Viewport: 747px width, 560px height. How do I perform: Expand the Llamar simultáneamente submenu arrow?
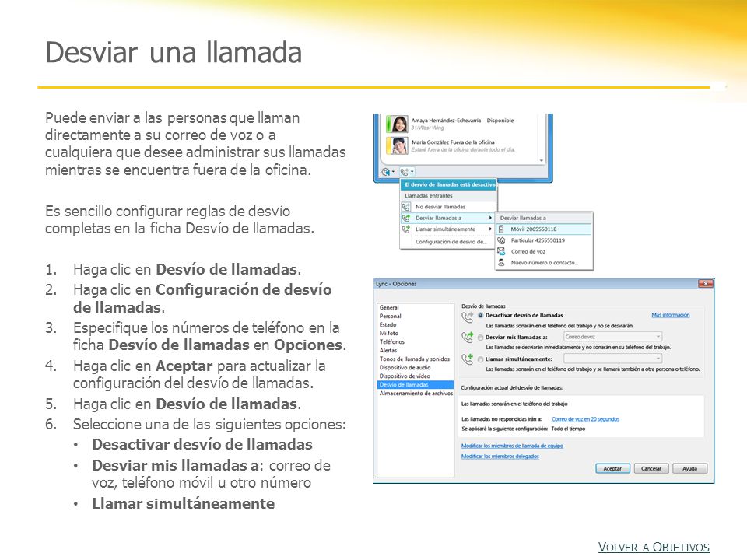490,229
